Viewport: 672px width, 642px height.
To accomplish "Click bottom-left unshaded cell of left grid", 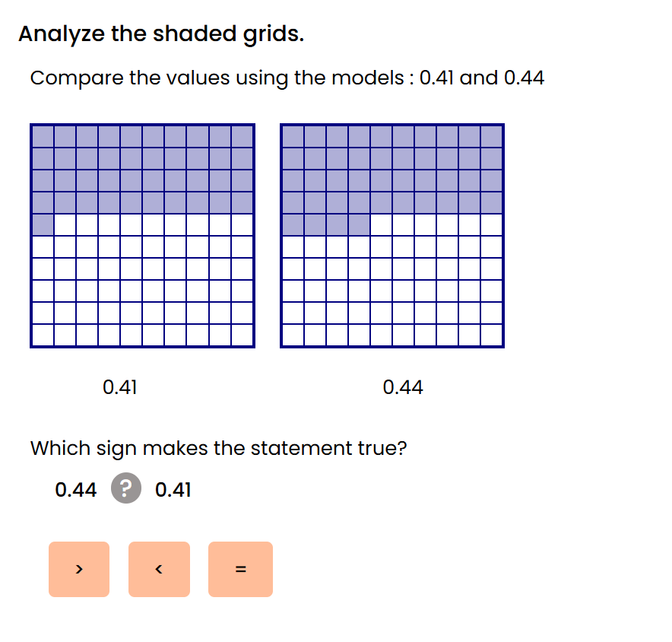I will coord(43,335).
